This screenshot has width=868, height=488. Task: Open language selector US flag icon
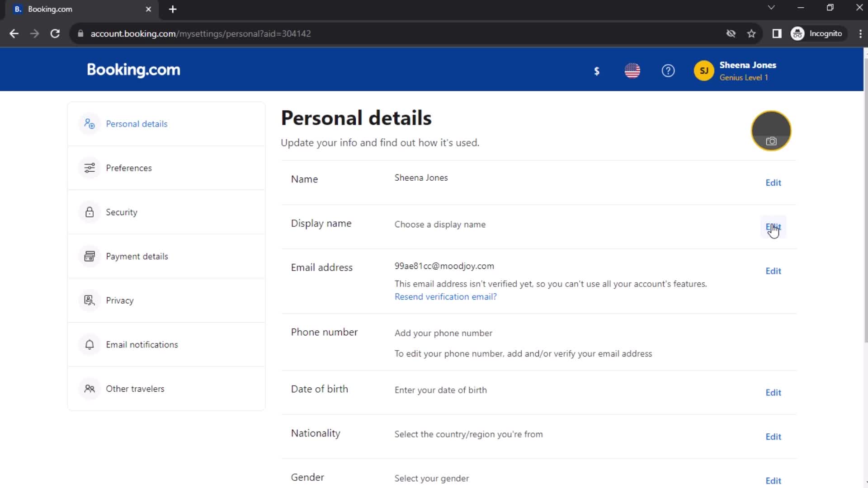[632, 71]
